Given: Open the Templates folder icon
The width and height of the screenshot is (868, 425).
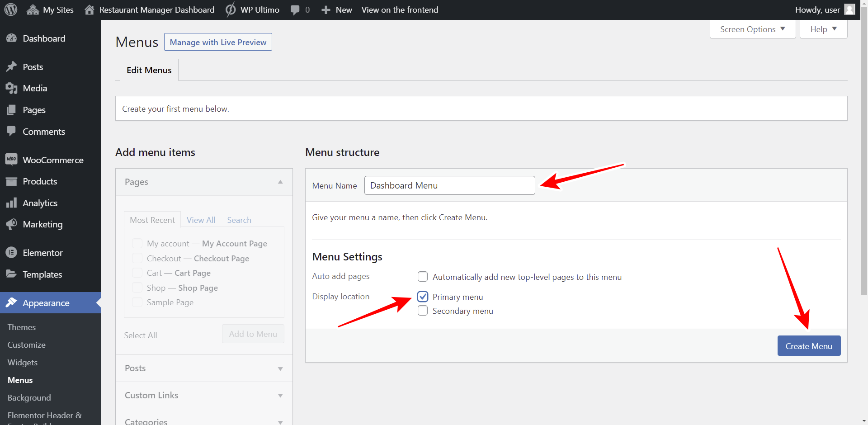Looking at the screenshot, I should [x=11, y=274].
